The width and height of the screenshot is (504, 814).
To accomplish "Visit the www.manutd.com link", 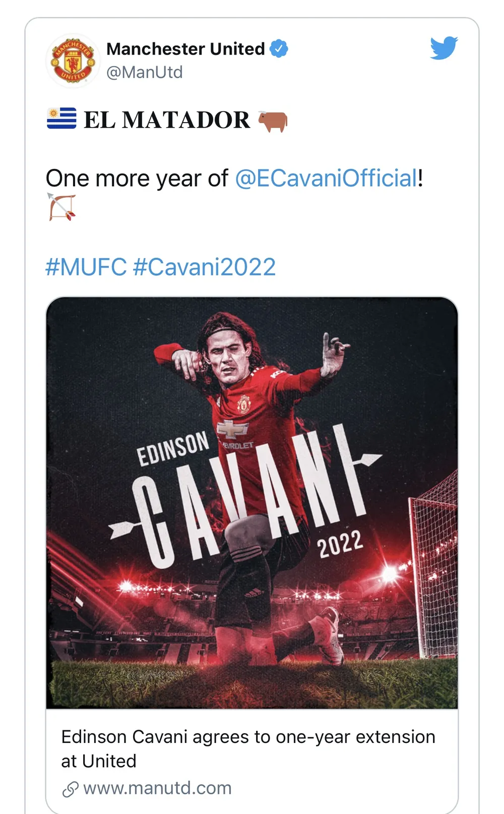I will (x=157, y=788).
